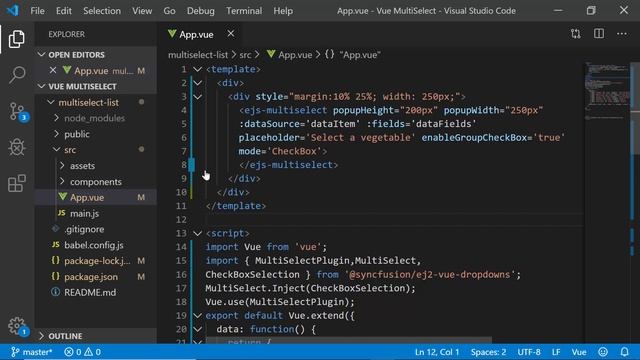
Task: Click the braces icon next to package.json
Action: tap(56, 276)
